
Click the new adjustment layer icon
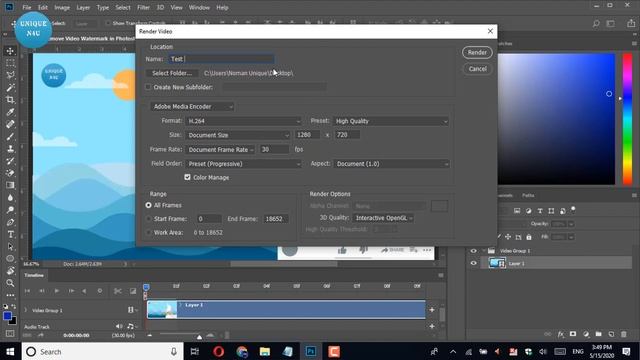586,334
